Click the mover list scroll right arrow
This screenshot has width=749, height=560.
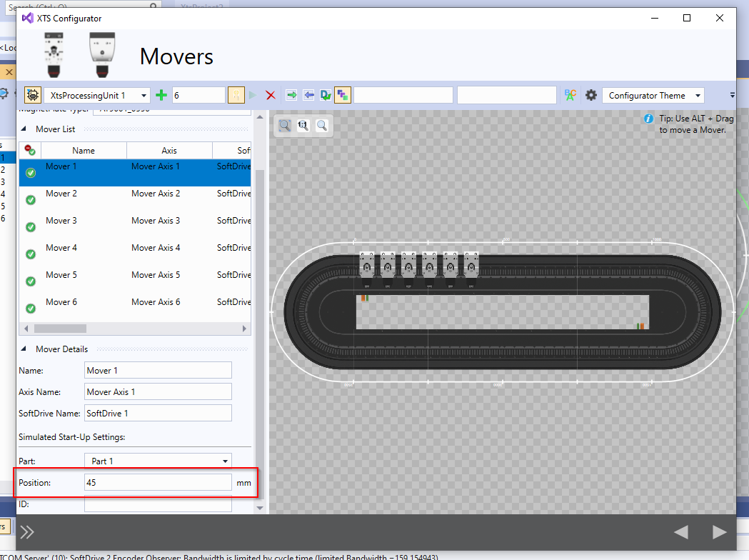(x=244, y=329)
